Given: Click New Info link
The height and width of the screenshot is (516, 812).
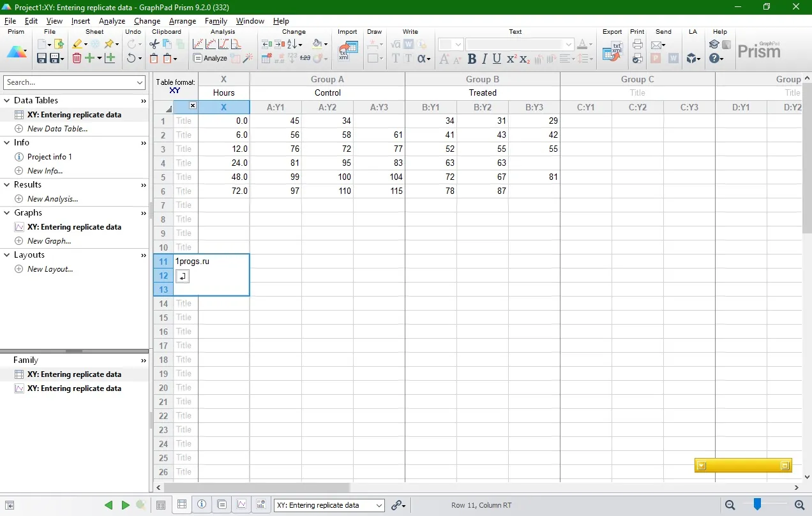Looking at the screenshot, I should pyautogui.click(x=45, y=171).
